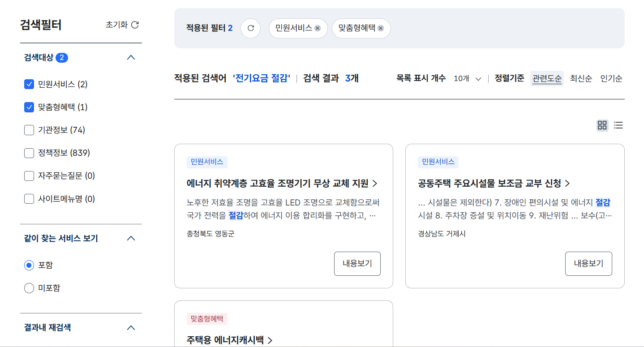Collapse the 같이 찾는 서비스 보기 section
This screenshot has width=644, height=347.
(x=131, y=238)
